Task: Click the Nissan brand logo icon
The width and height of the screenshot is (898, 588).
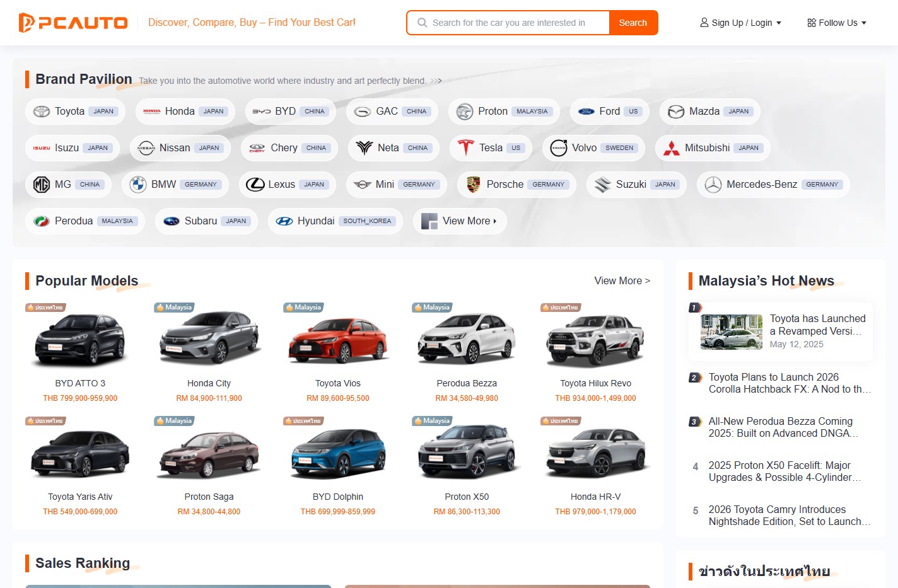Action: [146, 148]
